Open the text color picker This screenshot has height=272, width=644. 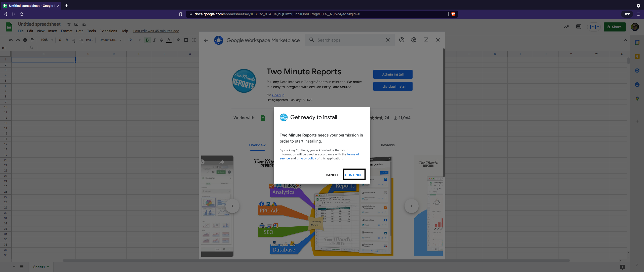coord(169,40)
